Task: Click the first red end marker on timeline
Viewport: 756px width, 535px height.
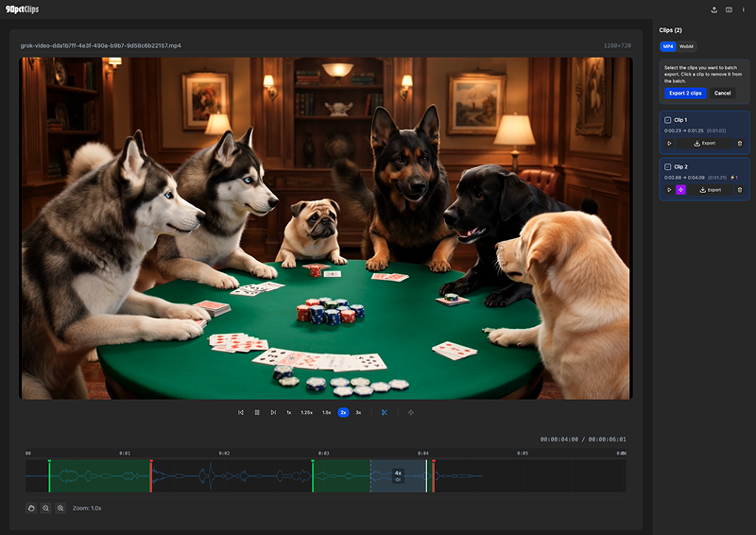Action: click(x=151, y=475)
